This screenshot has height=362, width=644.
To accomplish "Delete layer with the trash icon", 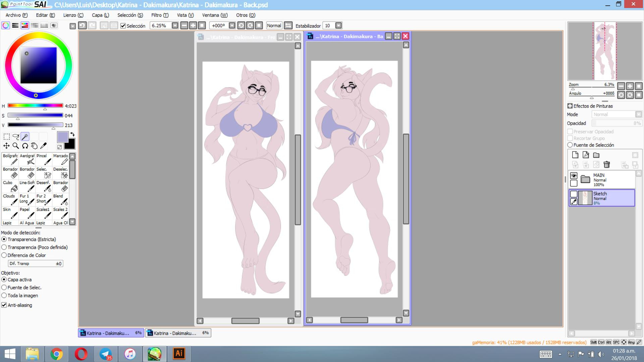I will point(606,165).
